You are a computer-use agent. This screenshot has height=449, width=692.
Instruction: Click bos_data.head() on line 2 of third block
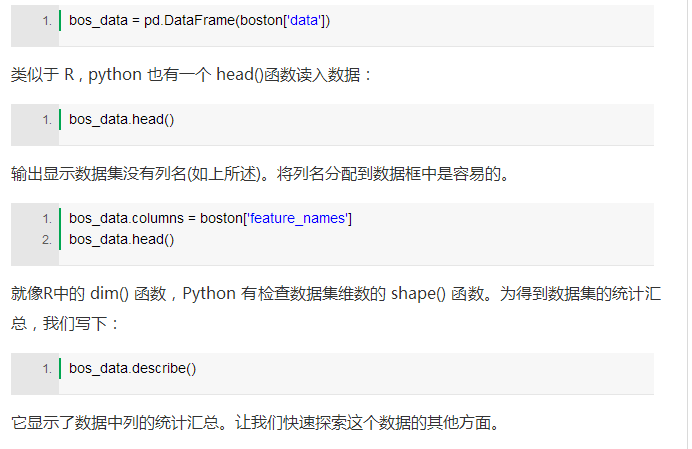pyautogui.click(x=121, y=239)
